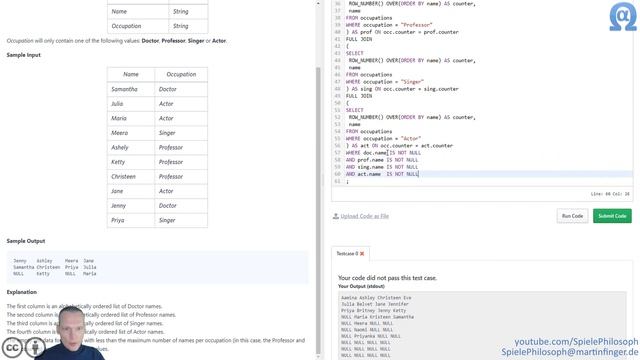Click the first FULL JOIN line, line 41
Image resolution: width=640 pixels, height=360 pixels.
pyautogui.click(x=359, y=39)
